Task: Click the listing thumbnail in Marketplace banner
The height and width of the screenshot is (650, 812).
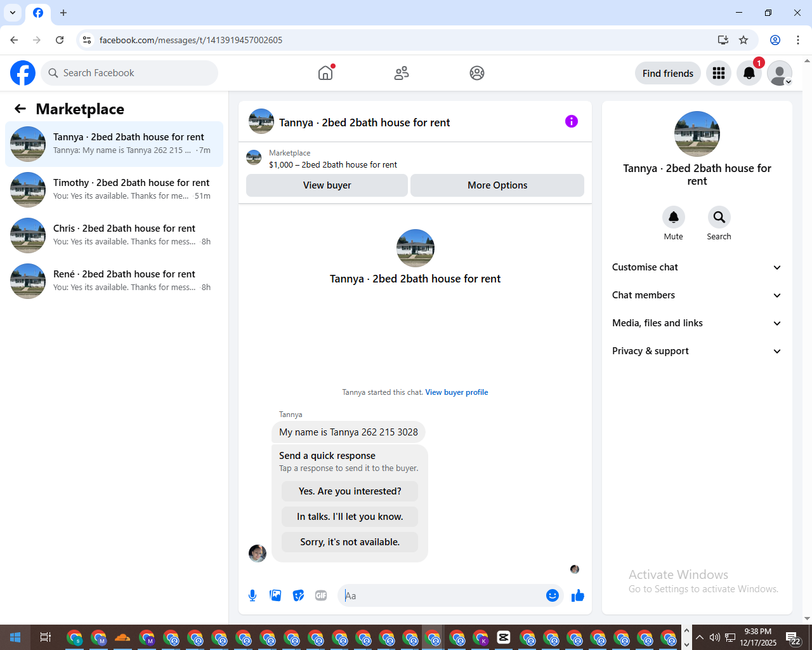Action: (254, 157)
